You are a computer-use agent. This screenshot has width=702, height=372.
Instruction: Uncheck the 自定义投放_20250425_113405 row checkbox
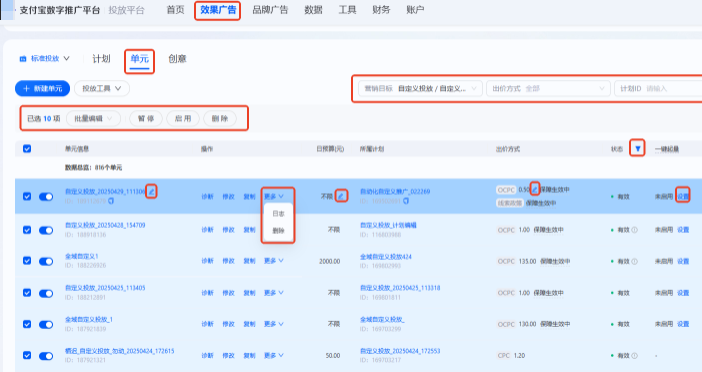(27, 293)
